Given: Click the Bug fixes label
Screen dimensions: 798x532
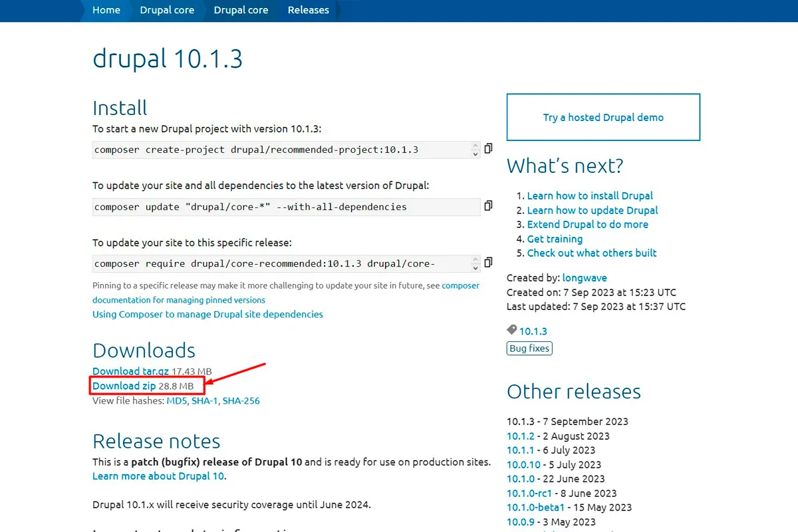Looking at the screenshot, I should click(529, 348).
